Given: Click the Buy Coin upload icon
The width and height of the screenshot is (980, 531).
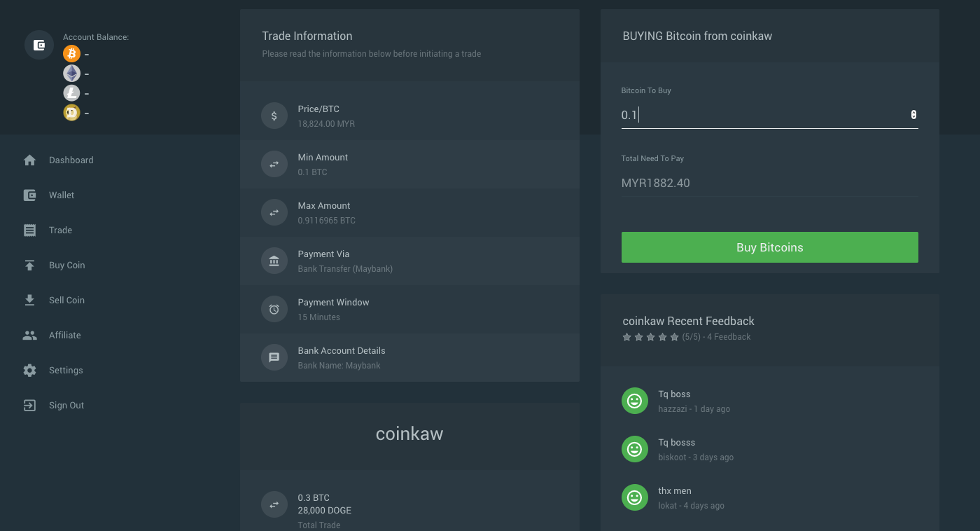Looking at the screenshot, I should [29, 265].
